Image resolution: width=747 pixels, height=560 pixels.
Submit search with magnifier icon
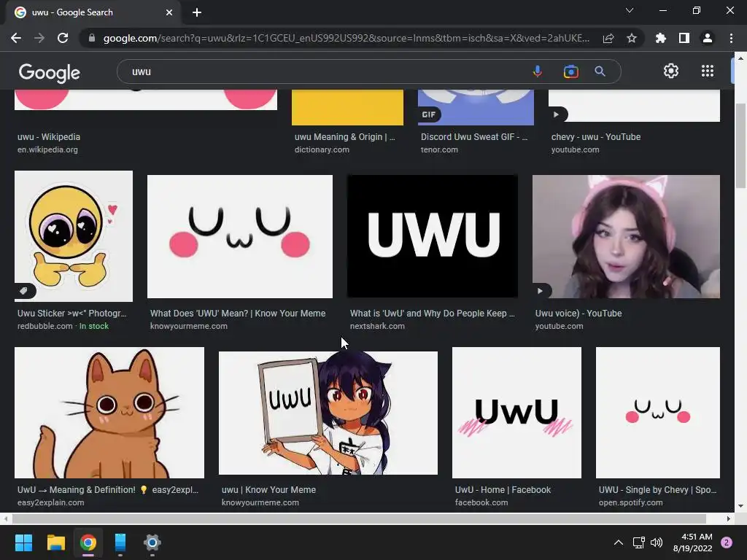tap(600, 71)
